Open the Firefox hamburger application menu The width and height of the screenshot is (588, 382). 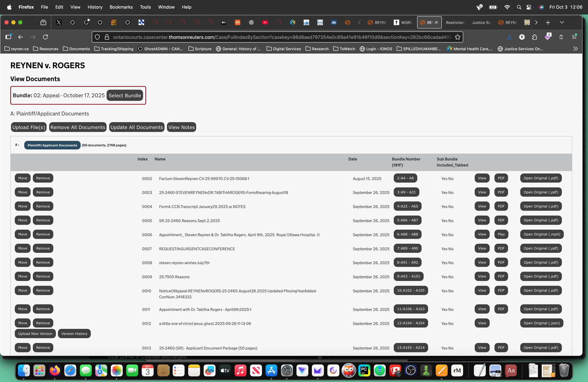point(574,37)
